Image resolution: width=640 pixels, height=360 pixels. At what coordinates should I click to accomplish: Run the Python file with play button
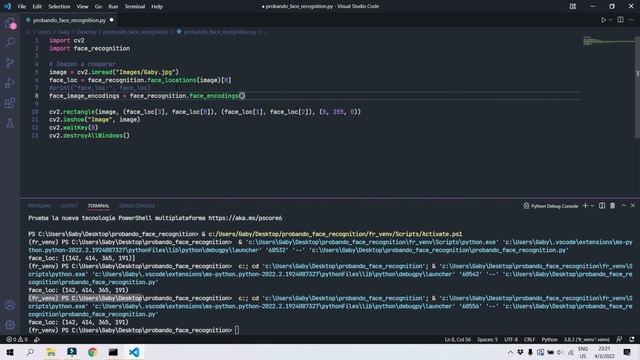click(x=603, y=20)
